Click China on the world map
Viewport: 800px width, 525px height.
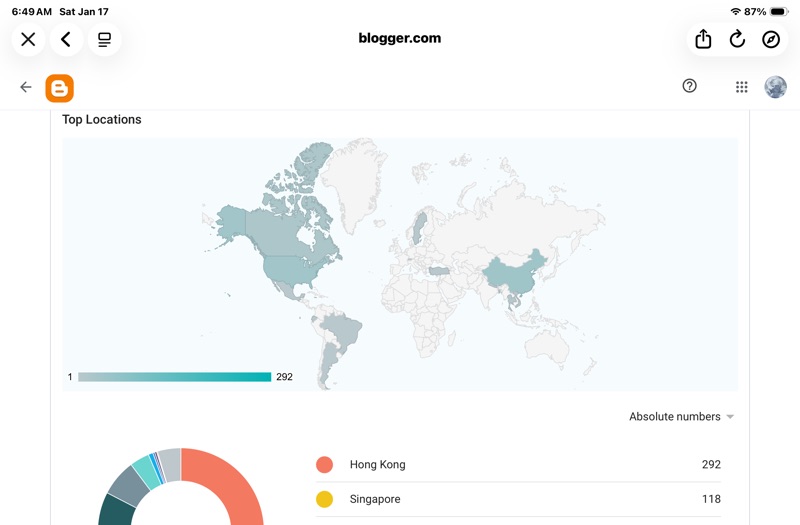click(517, 270)
